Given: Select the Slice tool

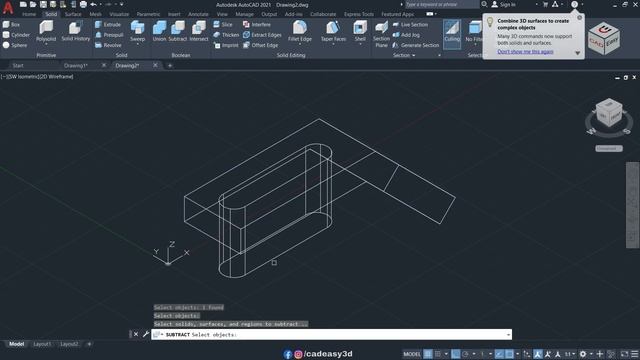Looking at the screenshot, I should [223, 24].
